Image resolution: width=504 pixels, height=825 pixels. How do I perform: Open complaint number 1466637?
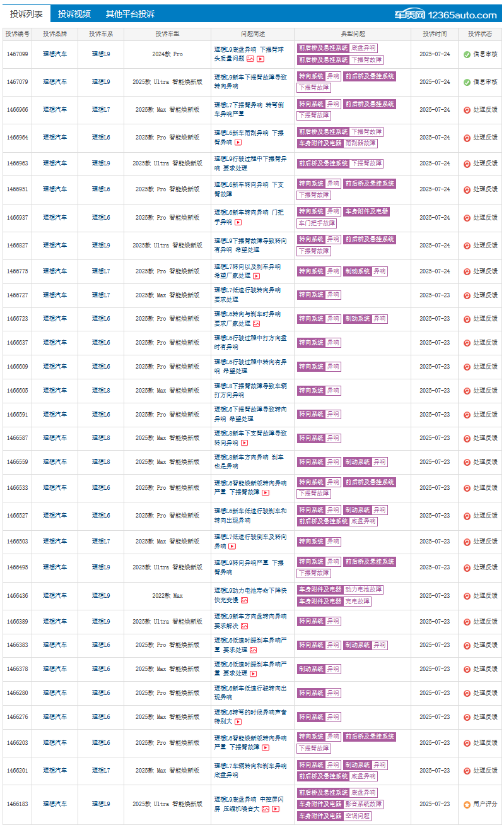[17, 343]
